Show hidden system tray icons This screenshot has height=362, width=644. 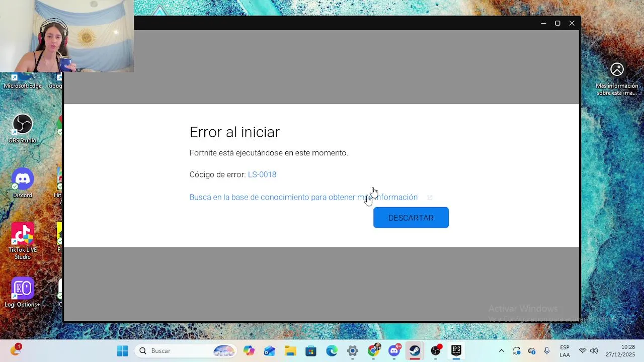(501, 351)
